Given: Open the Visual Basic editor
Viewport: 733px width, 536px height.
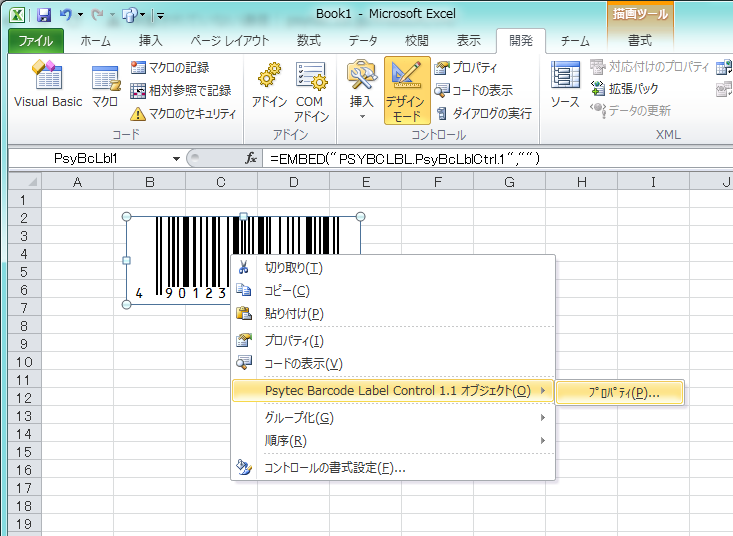Looking at the screenshot, I should click(x=48, y=84).
